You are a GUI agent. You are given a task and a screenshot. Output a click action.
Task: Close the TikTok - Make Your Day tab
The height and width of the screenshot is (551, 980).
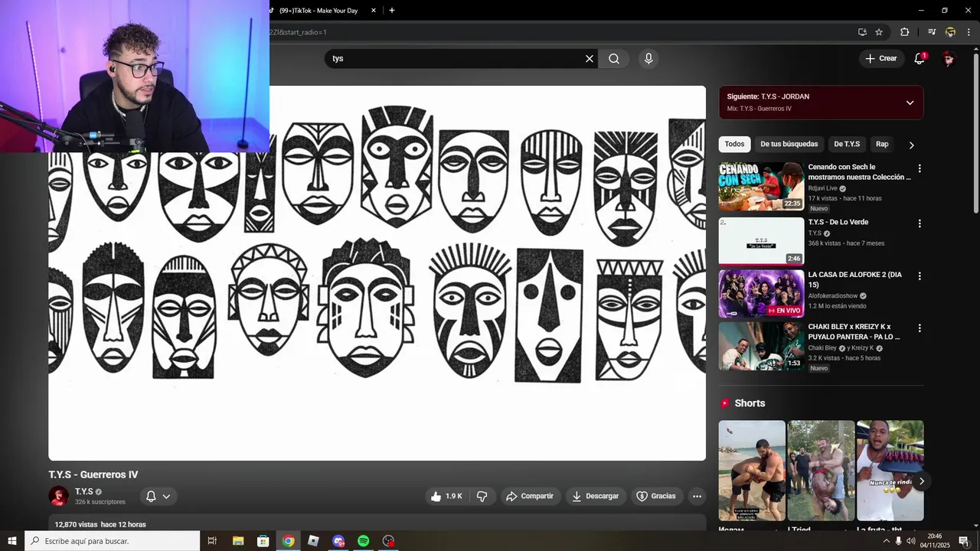pyautogui.click(x=374, y=11)
